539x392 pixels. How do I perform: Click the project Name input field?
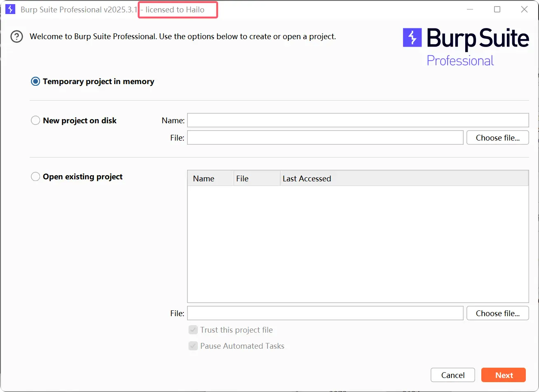pyautogui.click(x=358, y=120)
